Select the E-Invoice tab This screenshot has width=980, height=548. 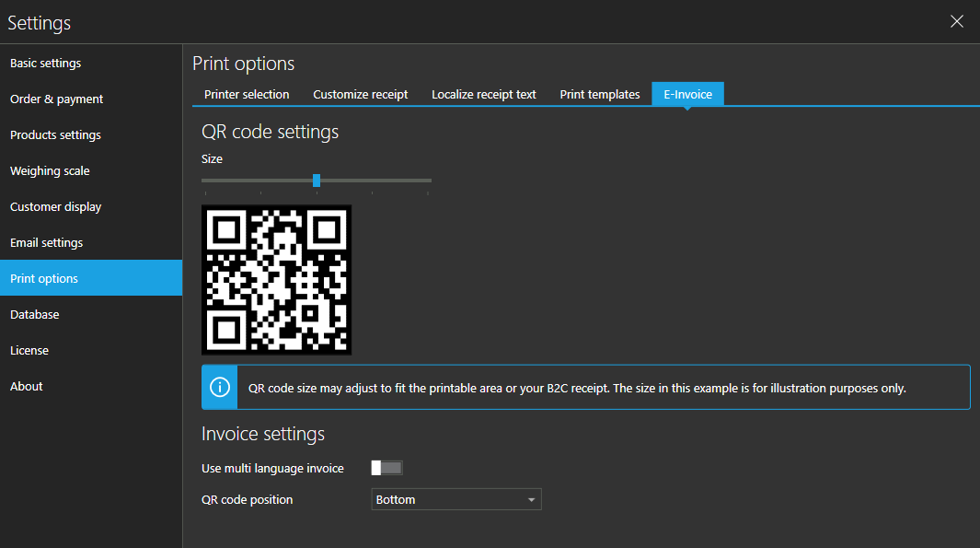pos(688,95)
